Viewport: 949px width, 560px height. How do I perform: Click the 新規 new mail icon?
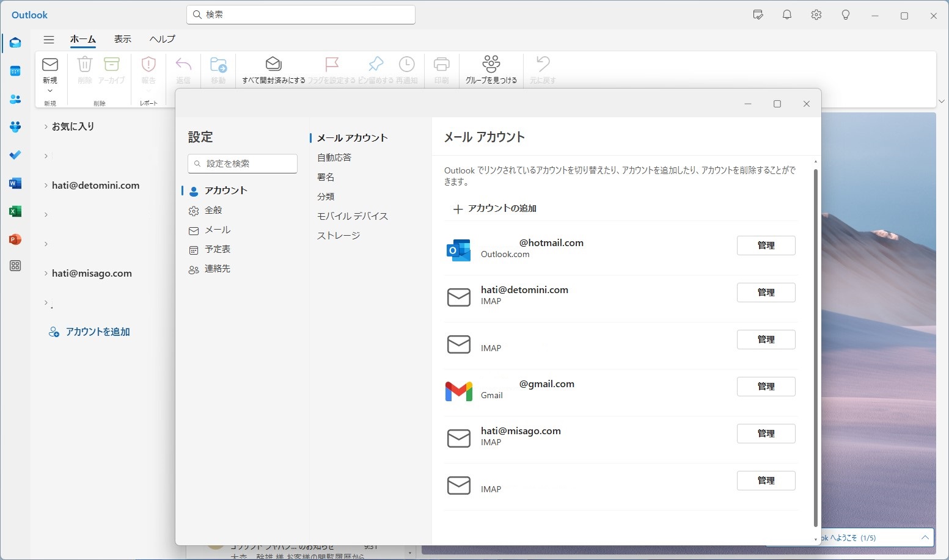[50, 64]
